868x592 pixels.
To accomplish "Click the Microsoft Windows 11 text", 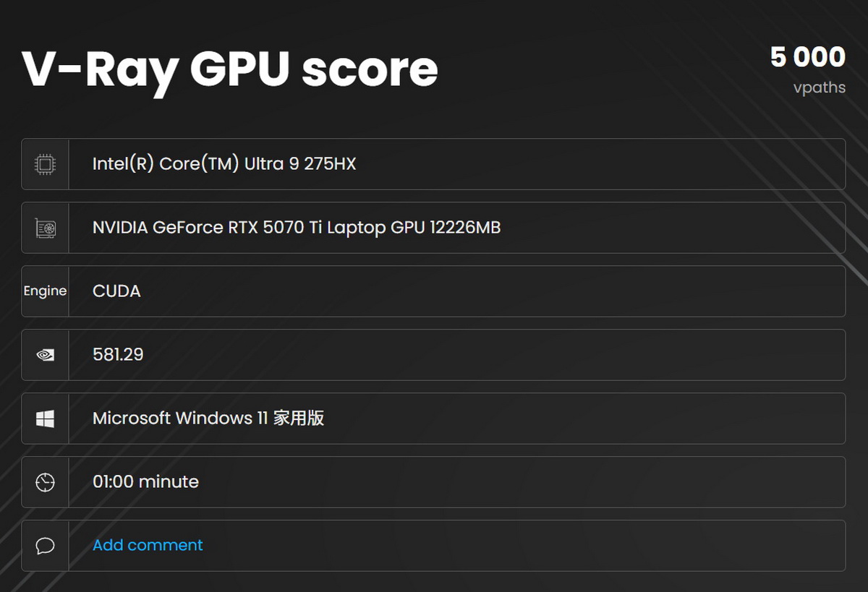I will [179, 419].
